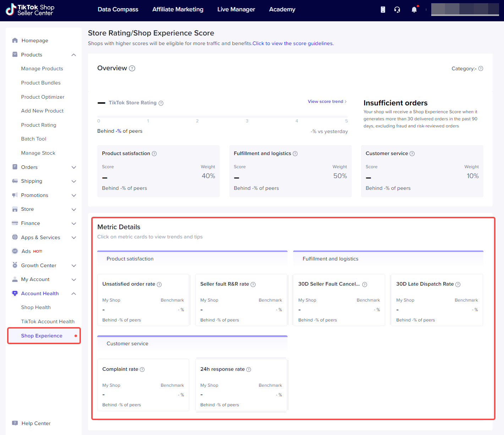This screenshot has width=504, height=435.
Task: Click the Product satisfaction score info icon
Action: [x=154, y=154]
